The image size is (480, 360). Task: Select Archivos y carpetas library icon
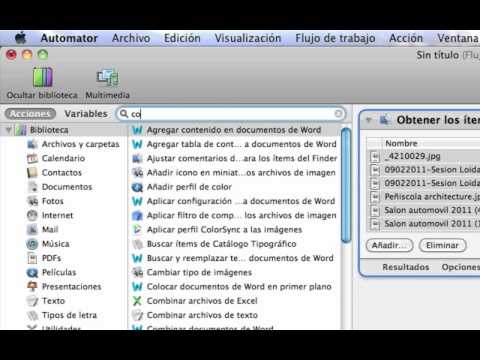32,144
